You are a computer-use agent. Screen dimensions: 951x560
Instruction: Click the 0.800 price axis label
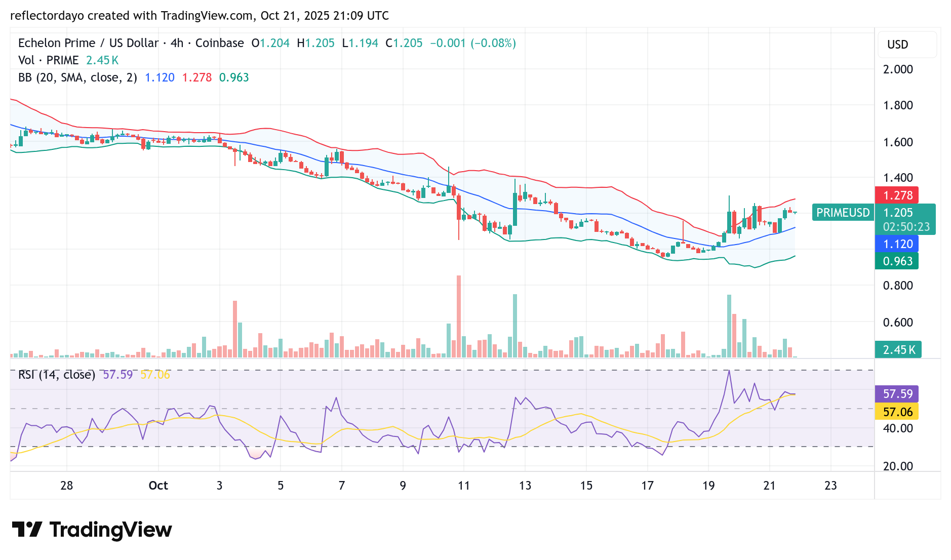pos(898,286)
